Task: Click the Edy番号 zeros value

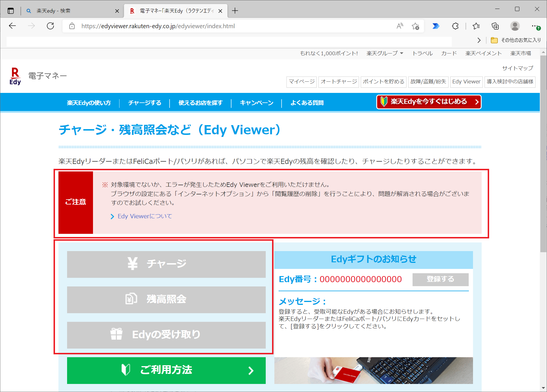Action: [360, 279]
